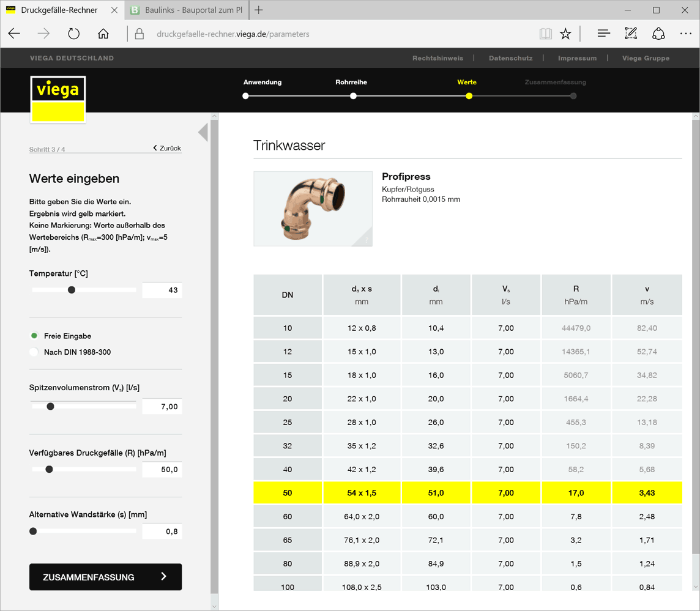700x611 pixels.
Task: Click the '2,48' velocity cell
Action: click(647, 516)
